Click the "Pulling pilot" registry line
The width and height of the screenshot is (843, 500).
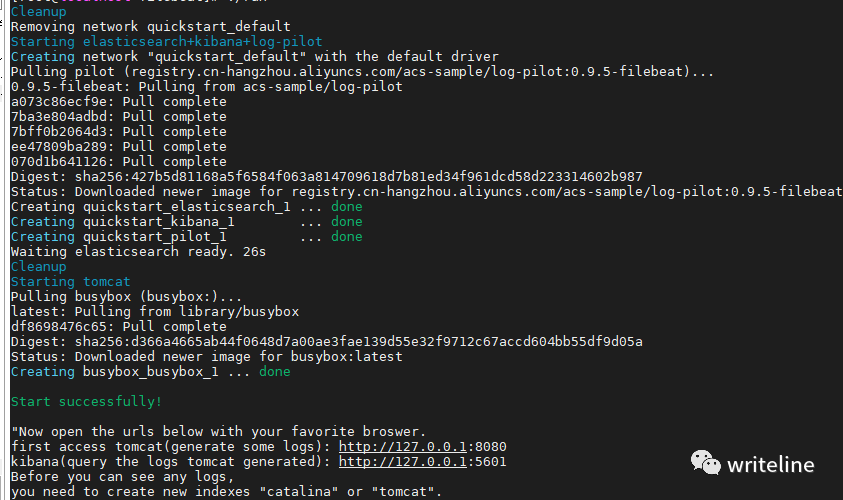tap(362, 72)
